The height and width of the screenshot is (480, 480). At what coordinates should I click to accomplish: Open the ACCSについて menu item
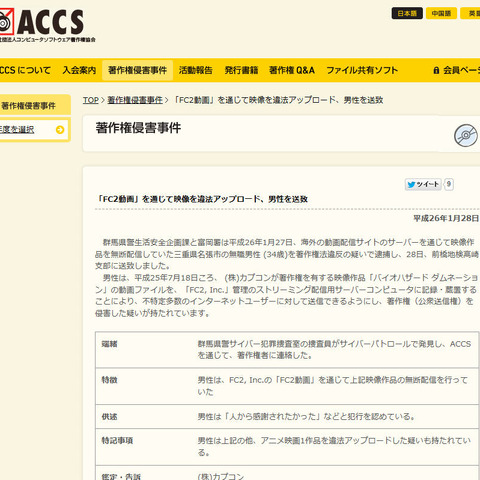(25, 70)
